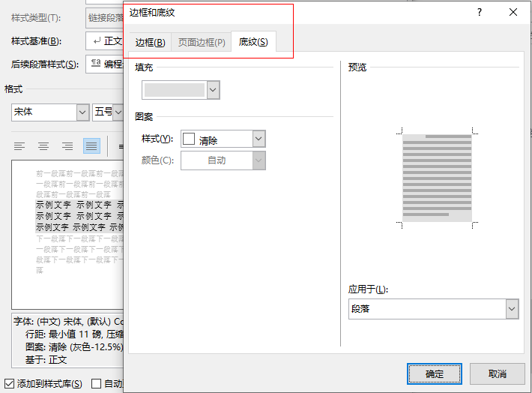532x393 pixels.
Task: Click center align icon in style dialog
Action: [x=43, y=146]
